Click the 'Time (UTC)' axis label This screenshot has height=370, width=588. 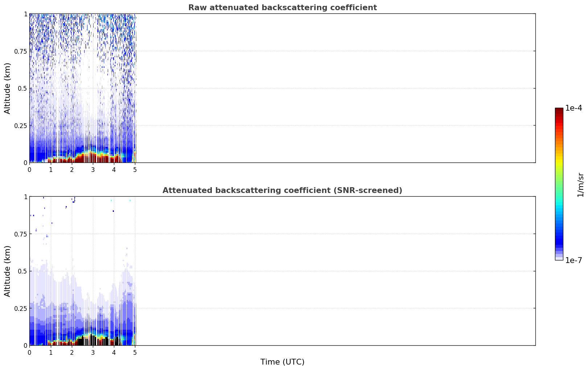(x=282, y=362)
